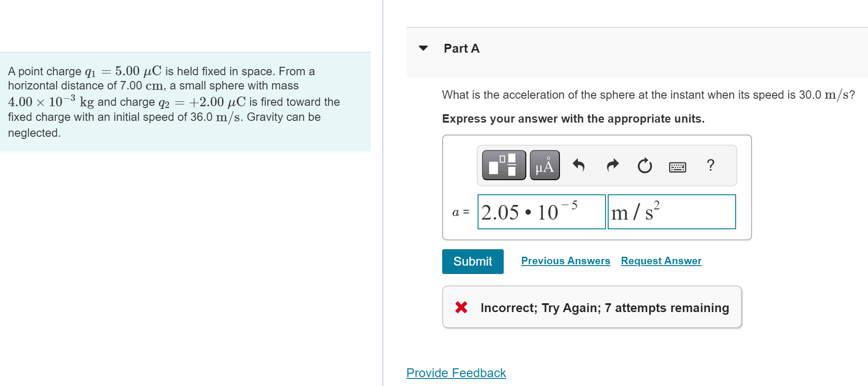Select the m/s² units field
Viewport: 868px width, 386px height.
[671, 212]
